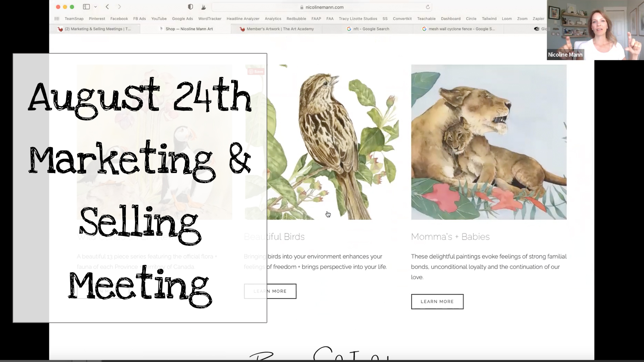The image size is (644, 362).
Task: Click the Nicoline Mann webcam video tile
Action: [595, 30]
